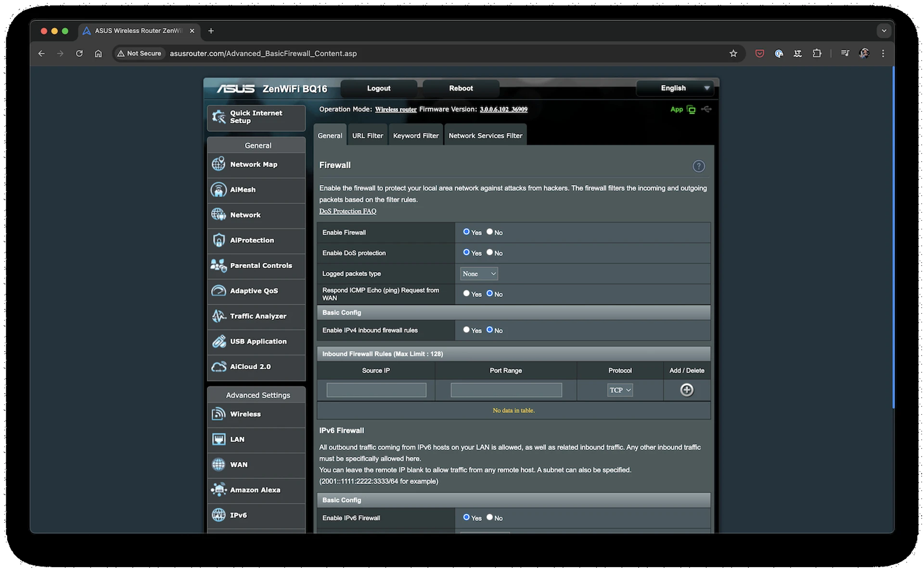924x572 pixels.
Task: Click the App device status icon
Action: coord(691,110)
